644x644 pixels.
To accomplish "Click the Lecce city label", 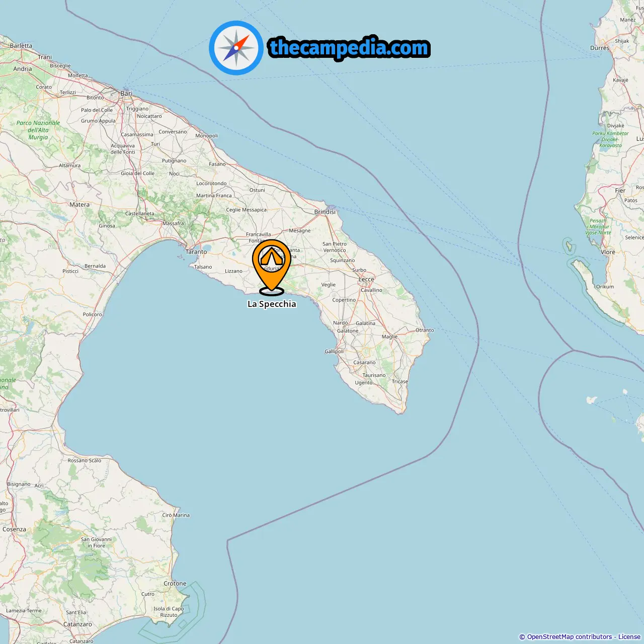I will point(366,279).
